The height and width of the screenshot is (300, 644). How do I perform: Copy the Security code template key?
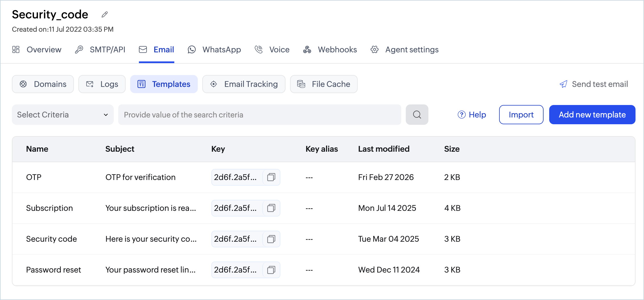[x=271, y=239]
